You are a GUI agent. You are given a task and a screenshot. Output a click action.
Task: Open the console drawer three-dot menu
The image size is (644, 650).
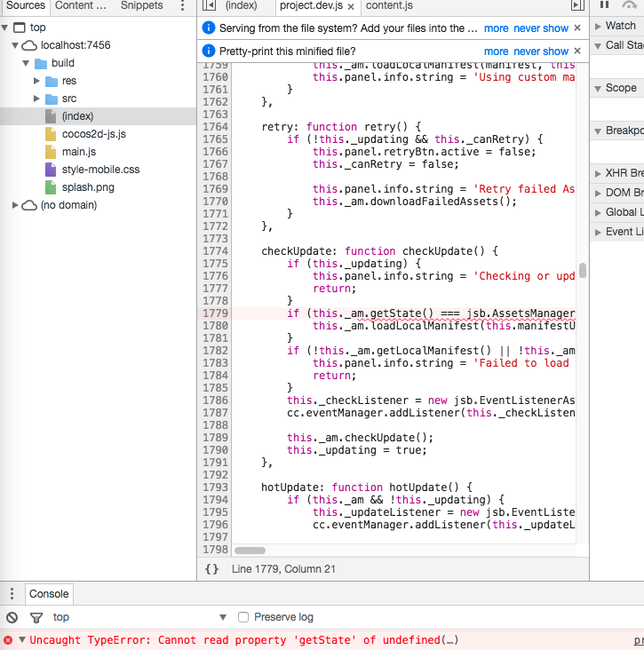click(12, 594)
